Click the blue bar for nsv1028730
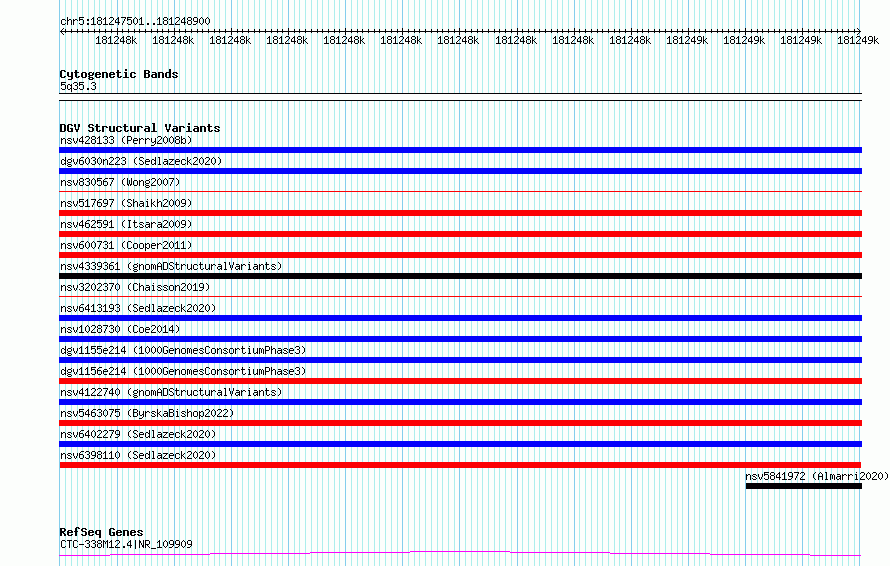The width and height of the screenshot is (890, 566). 460,339
